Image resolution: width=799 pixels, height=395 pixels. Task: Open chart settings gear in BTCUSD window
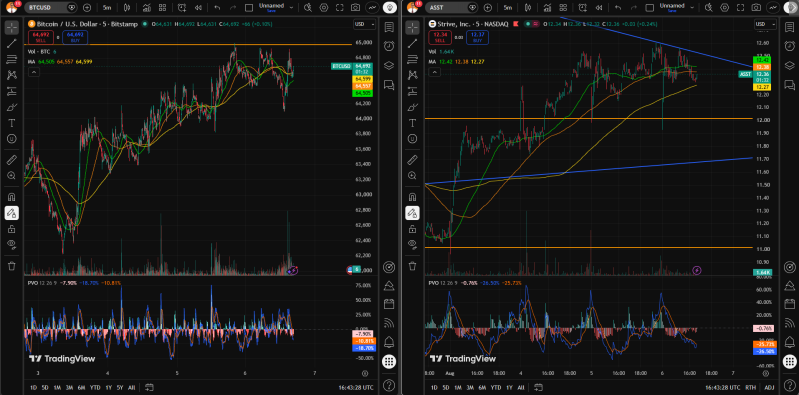tap(324, 8)
